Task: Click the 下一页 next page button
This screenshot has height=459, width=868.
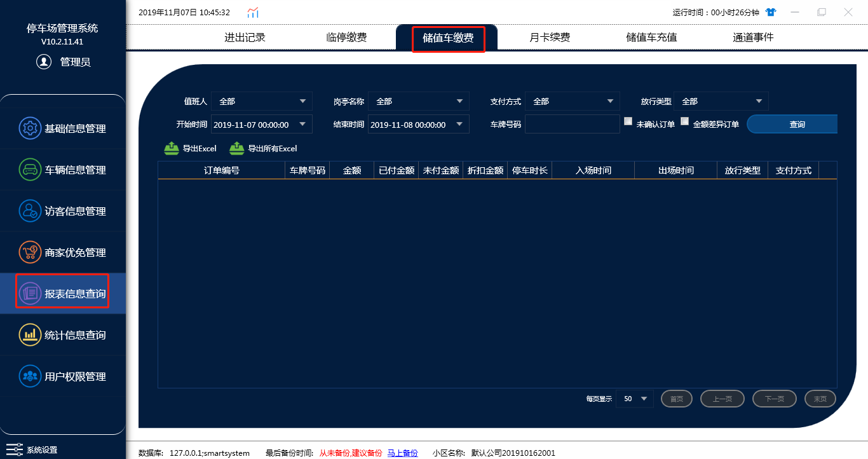Action: pyautogui.click(x=775, y=399)
